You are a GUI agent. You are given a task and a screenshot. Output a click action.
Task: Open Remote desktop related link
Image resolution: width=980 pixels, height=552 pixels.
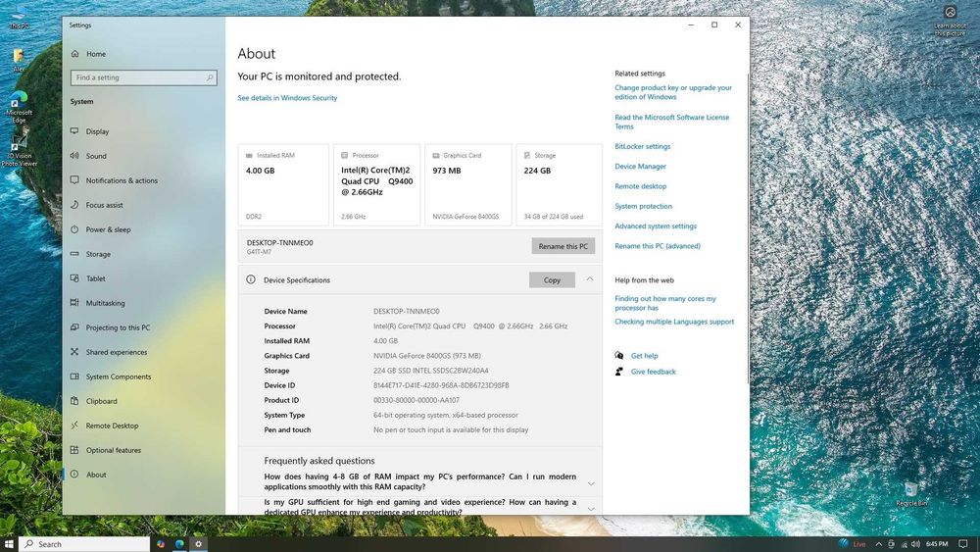pos(640,186)
